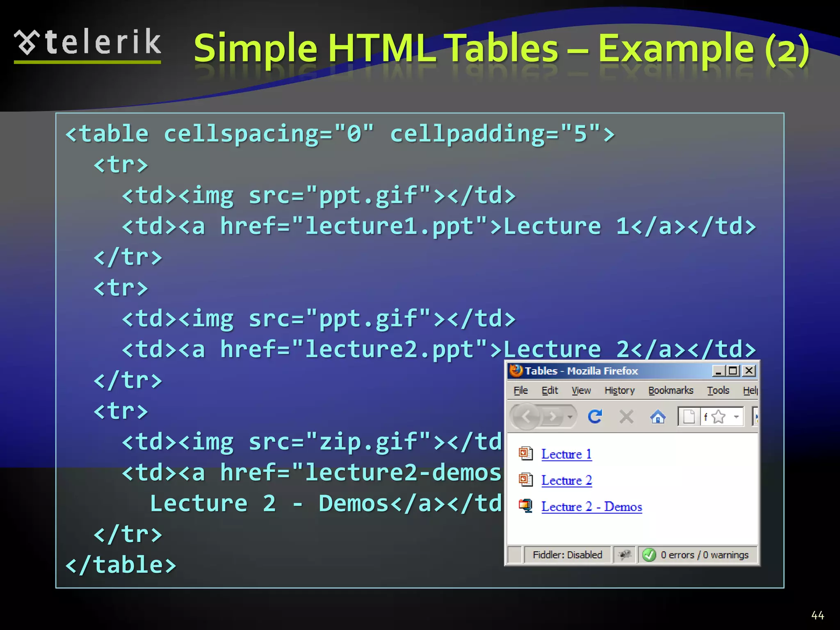Screen dimensions: 840x630
Task: Click the page identity icon in address bar
Action: coord(689,417)
